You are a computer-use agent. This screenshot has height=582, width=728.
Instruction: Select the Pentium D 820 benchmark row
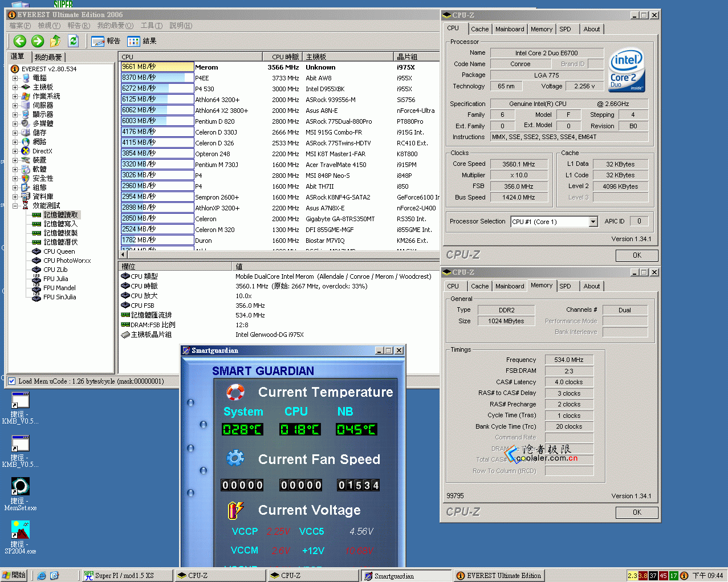279,121
